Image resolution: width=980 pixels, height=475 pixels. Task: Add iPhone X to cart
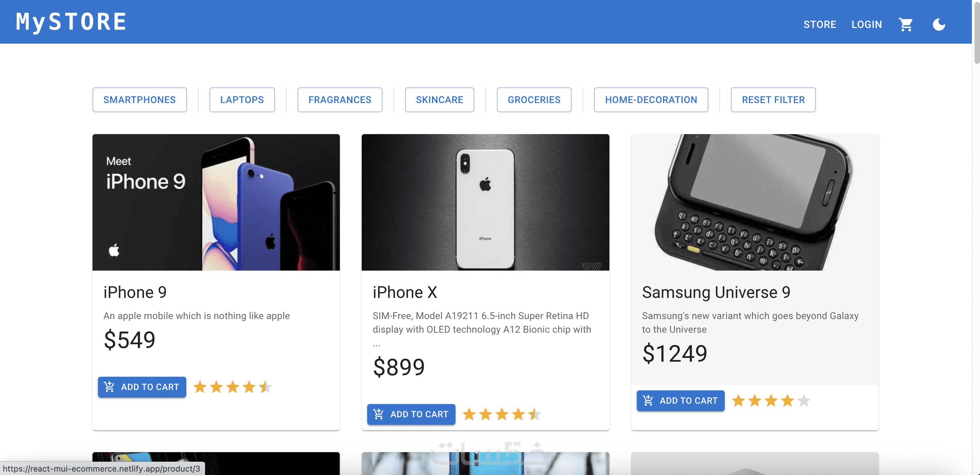411,414
